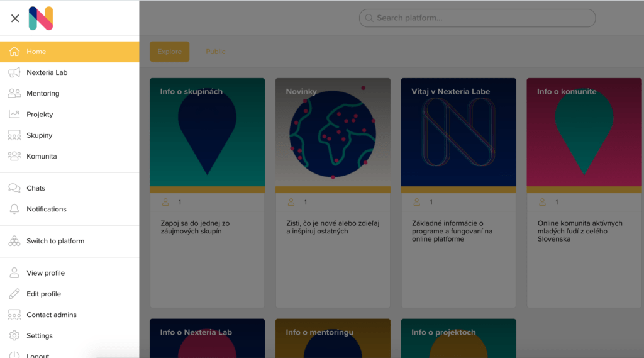Click the Komunita members icon
644x358 pixels.
14,156
